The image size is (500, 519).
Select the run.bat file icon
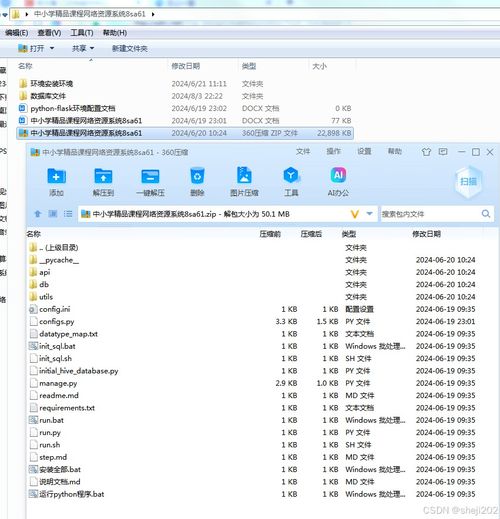[x=33, y=420]
